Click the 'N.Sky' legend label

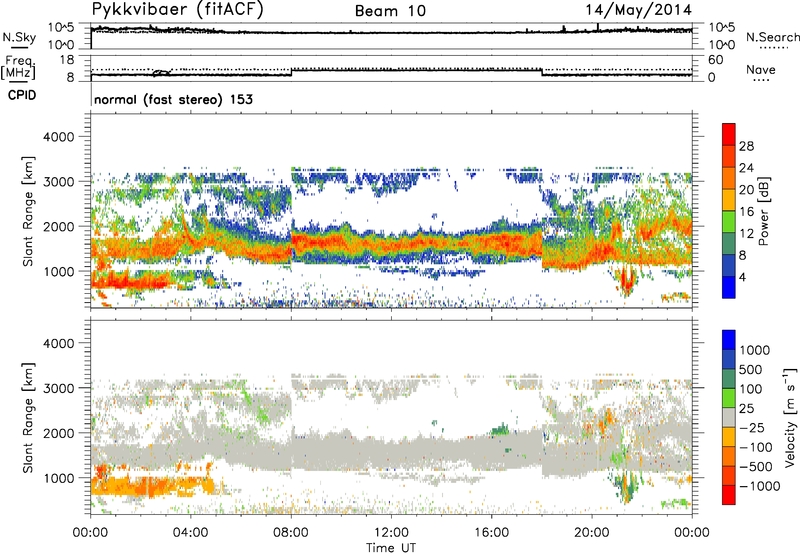[x=19, y=37]
